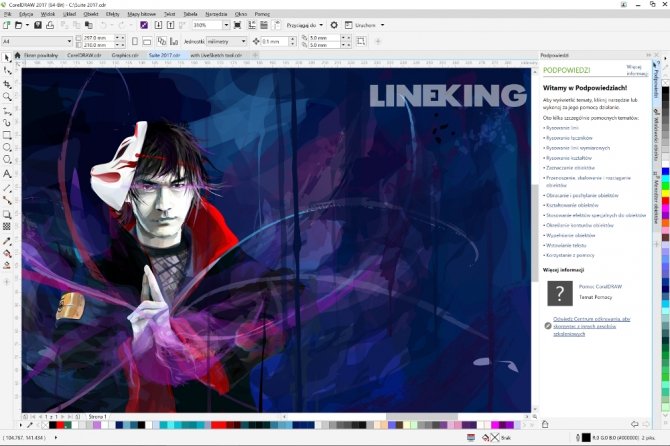Image resolution: width=670 pixels, height=446 pixels.
Task: Expand the Open file arrow dropdown
Action: (27, 25)
